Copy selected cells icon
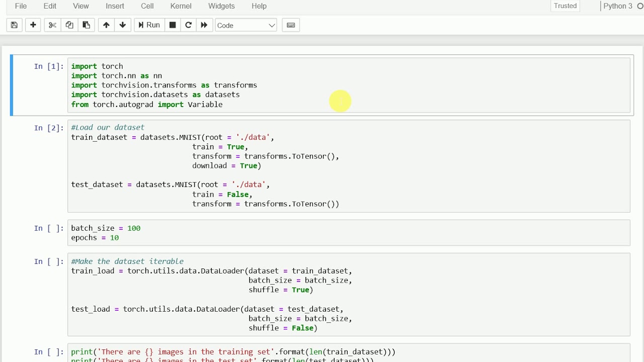The height and width of the screenshot is (362, 644). pos(69,25)
